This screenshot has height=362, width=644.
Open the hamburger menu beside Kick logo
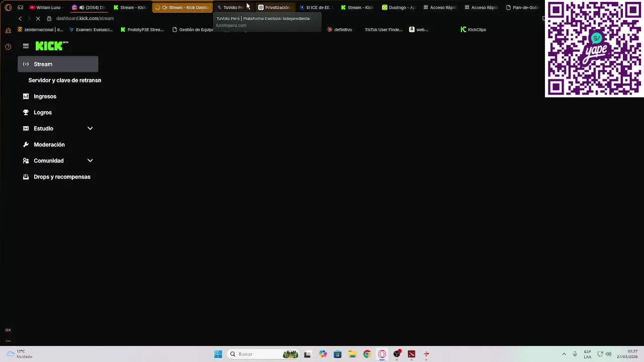pos(26,46)
